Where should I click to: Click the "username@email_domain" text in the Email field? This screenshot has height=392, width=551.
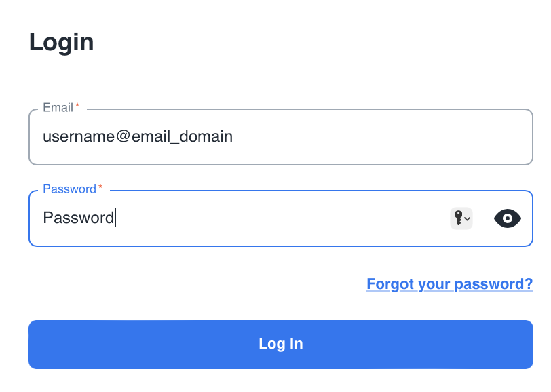click(x=138, y=137)
